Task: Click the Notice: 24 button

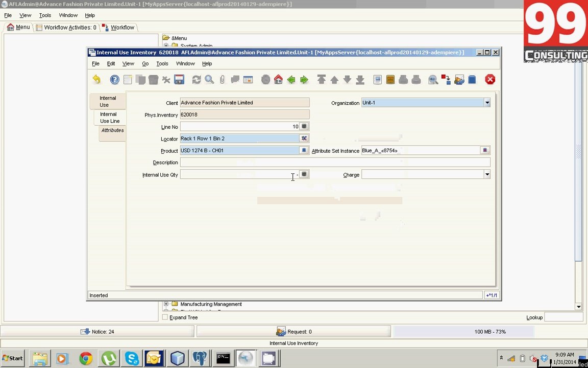Action: tap(97, 332)
